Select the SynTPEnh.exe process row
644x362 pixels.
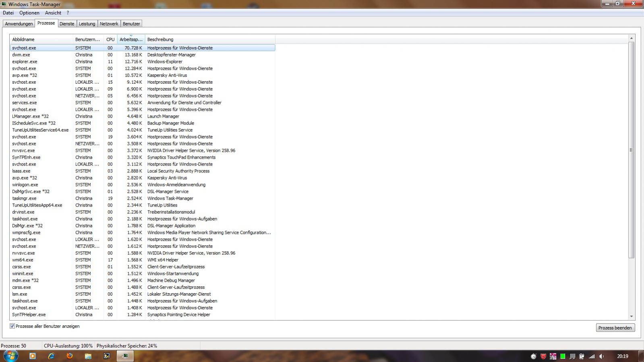pyautogui.click(x=142, y=157)
